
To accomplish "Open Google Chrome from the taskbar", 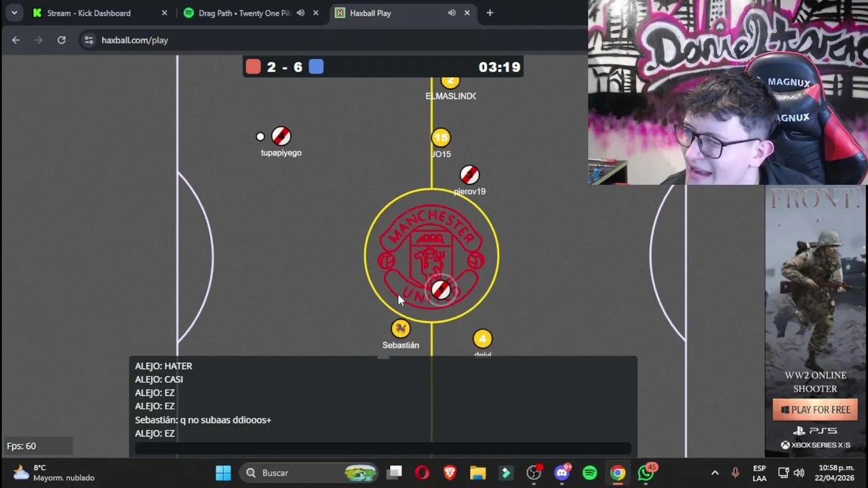I will [618, 472].
